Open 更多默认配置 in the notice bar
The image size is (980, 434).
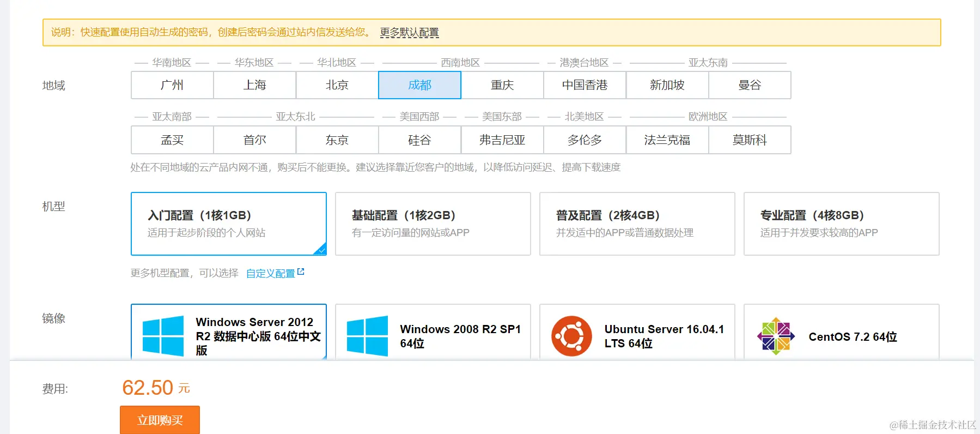[x=409, y=32]
